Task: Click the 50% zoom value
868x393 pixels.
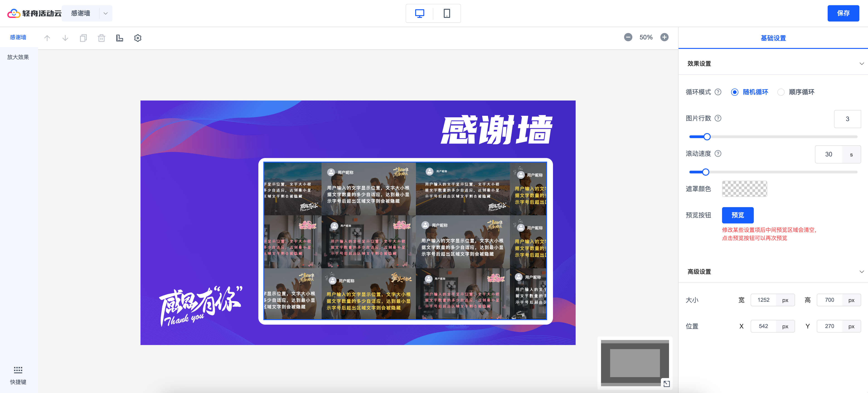Action: (x=646, y=37)
